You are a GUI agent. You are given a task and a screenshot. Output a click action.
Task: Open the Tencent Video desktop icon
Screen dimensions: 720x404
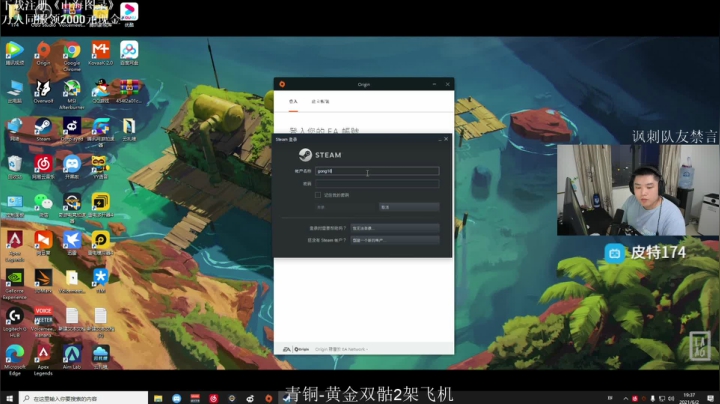tap(15, 53)
